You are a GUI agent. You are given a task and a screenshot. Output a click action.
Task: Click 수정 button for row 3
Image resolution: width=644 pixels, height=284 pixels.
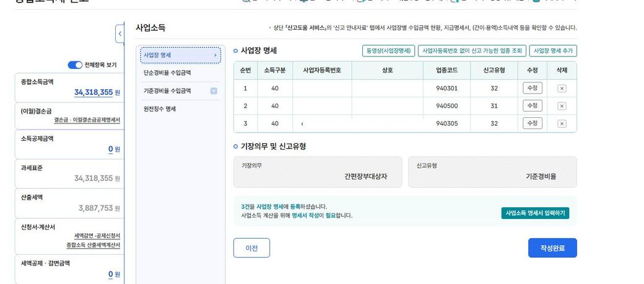pos(532,123)
